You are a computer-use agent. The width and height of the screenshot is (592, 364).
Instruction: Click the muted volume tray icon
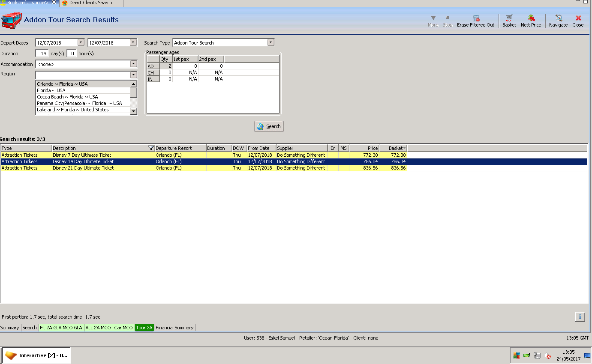pos(547,355)
